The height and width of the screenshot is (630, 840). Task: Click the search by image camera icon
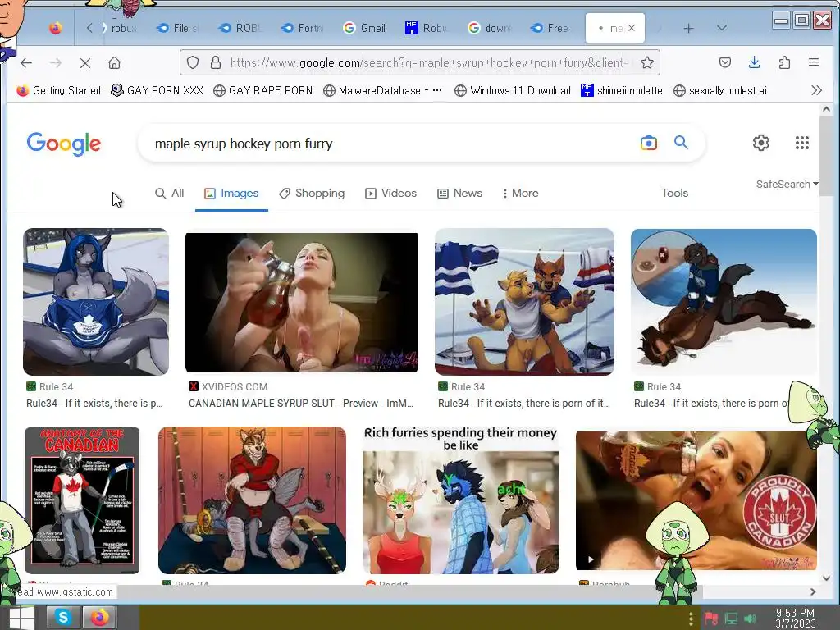point(648,143)
